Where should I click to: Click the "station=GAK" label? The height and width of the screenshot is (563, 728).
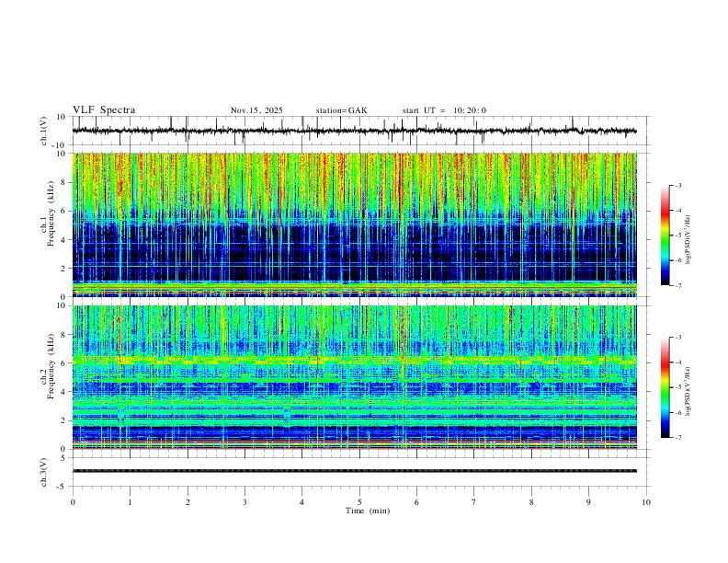coord(341,110)
